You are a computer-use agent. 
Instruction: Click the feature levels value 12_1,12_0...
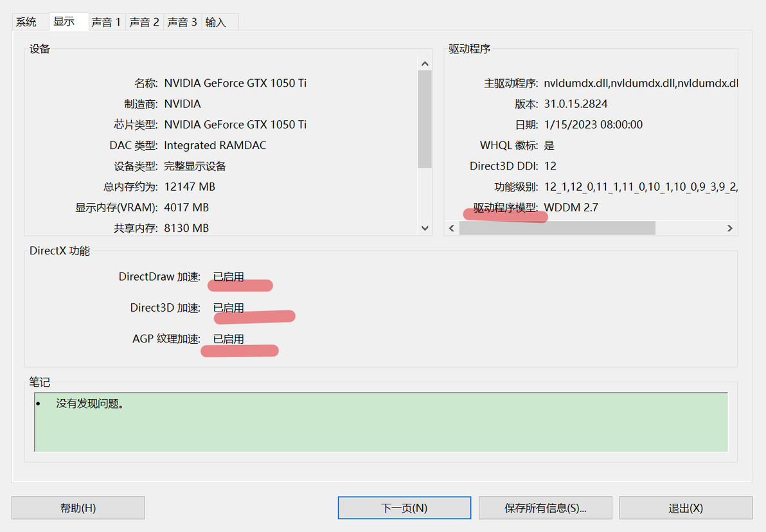(641, 187)
